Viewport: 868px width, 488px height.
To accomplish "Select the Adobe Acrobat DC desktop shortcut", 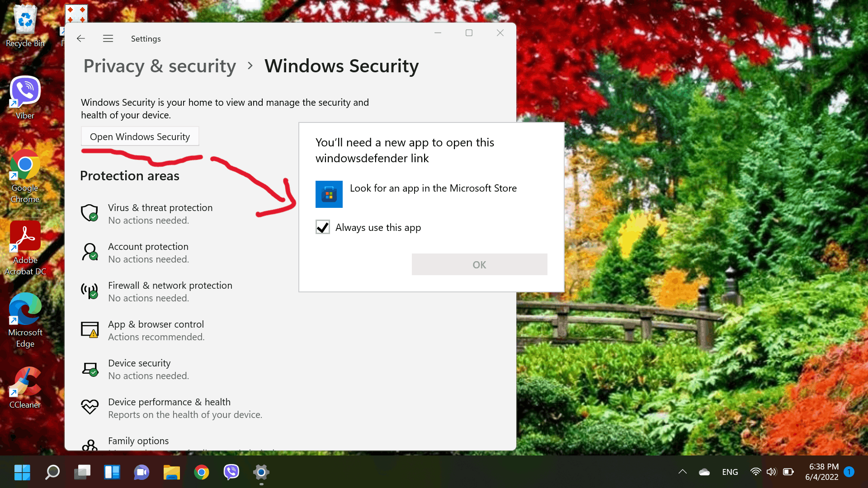I will click(x=25, y=249).
